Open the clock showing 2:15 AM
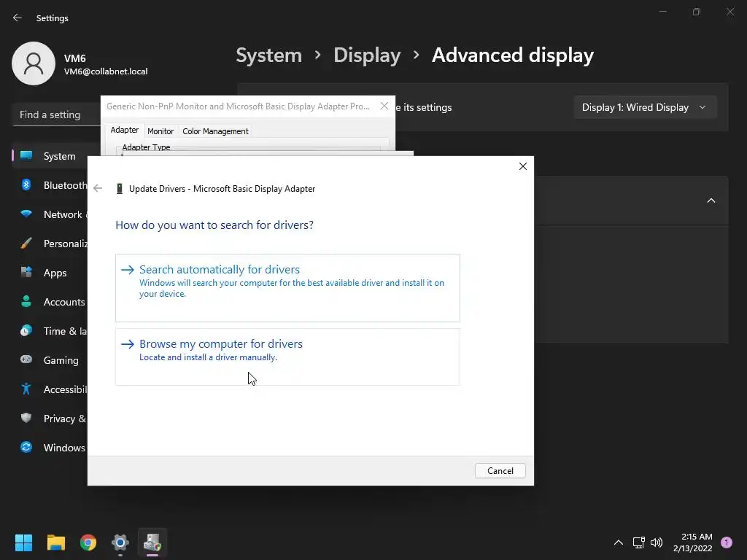Image resolution: width=747 pixels, height=560 pixels. coord(692,542)
